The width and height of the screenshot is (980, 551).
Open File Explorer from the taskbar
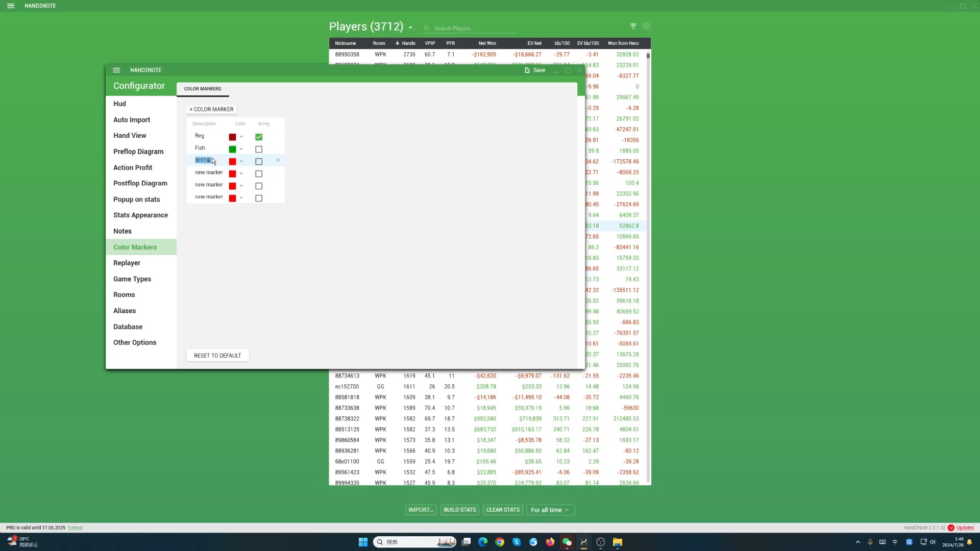coord(618,542)
